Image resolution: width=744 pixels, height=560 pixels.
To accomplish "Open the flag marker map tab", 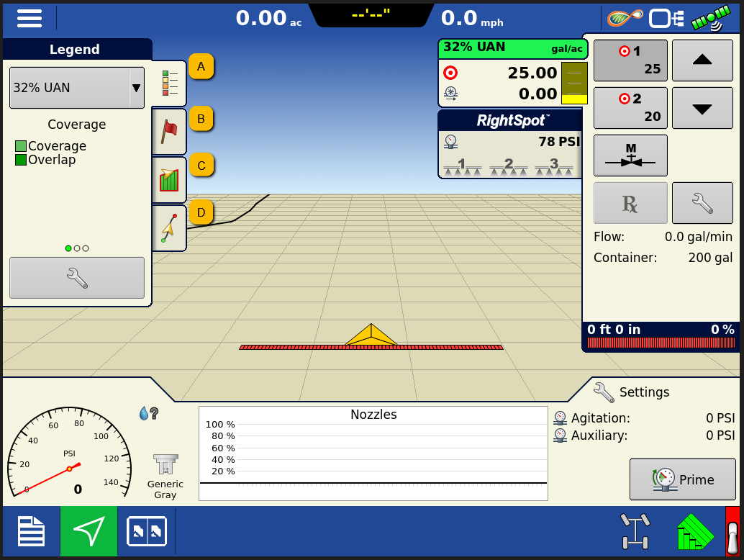I will click(168, 132).
